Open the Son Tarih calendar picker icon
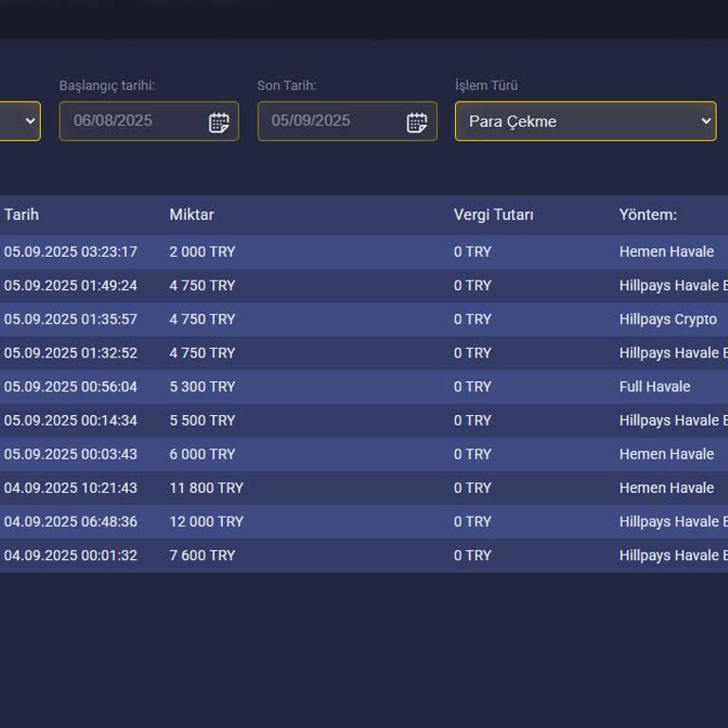The height and width of the screenshot is (728, 728). click(417, 121)
